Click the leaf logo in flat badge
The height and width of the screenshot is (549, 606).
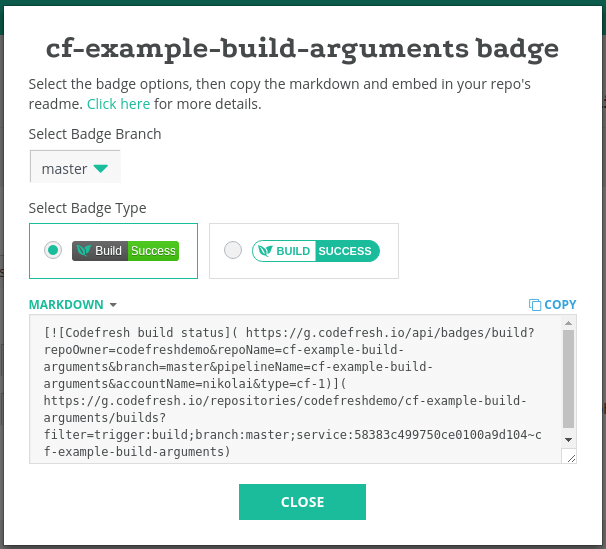pos(83,250)
